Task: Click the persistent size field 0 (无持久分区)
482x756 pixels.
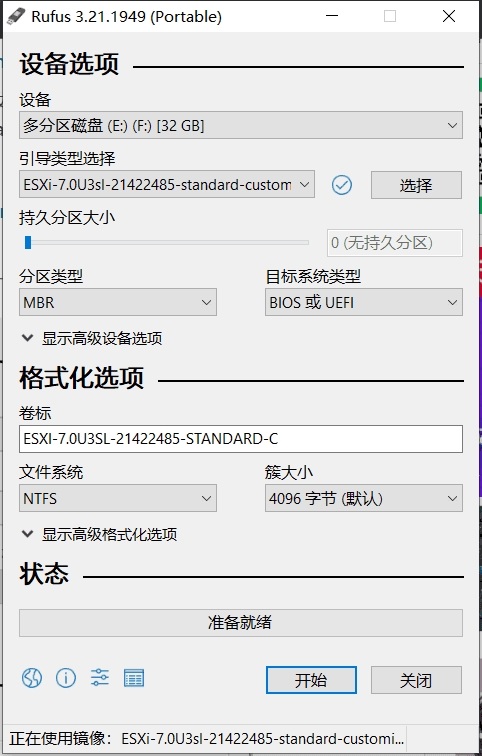Action: (x=395, y=243)
